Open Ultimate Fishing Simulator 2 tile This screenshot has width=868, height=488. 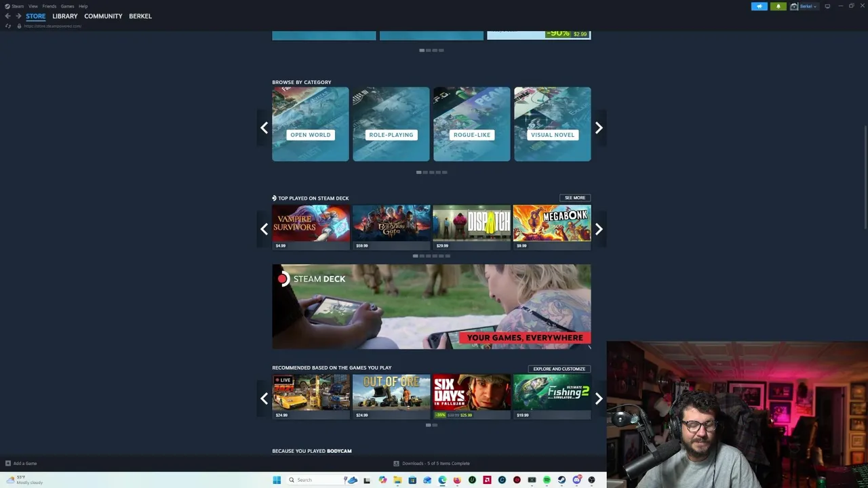[x=552, y=396]
